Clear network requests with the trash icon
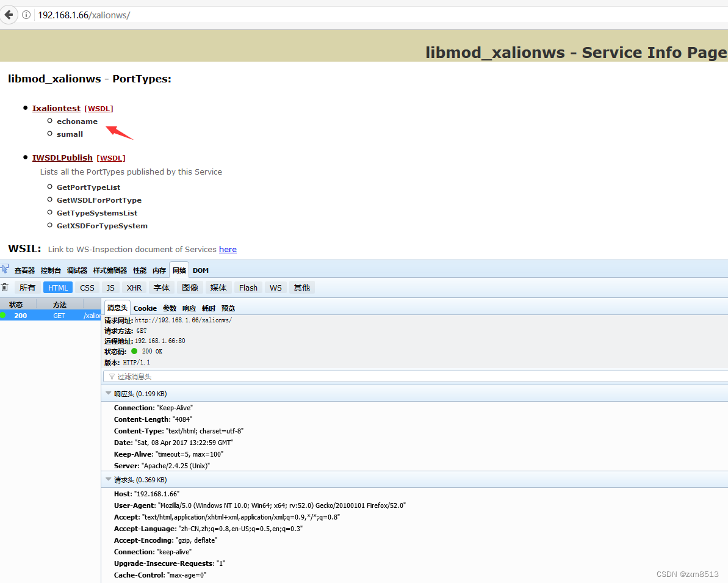This screenshot has height=583, width=728. point(5,288)
